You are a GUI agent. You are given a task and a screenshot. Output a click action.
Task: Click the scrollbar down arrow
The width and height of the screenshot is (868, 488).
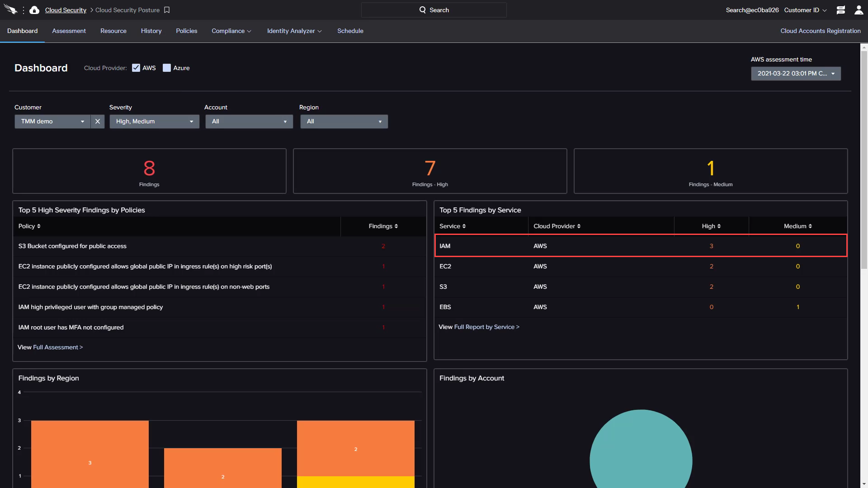point(864,484)
